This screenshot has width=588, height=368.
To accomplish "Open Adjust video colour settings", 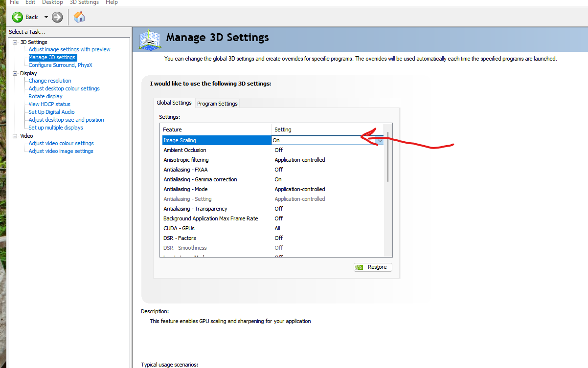I will 61,143.
